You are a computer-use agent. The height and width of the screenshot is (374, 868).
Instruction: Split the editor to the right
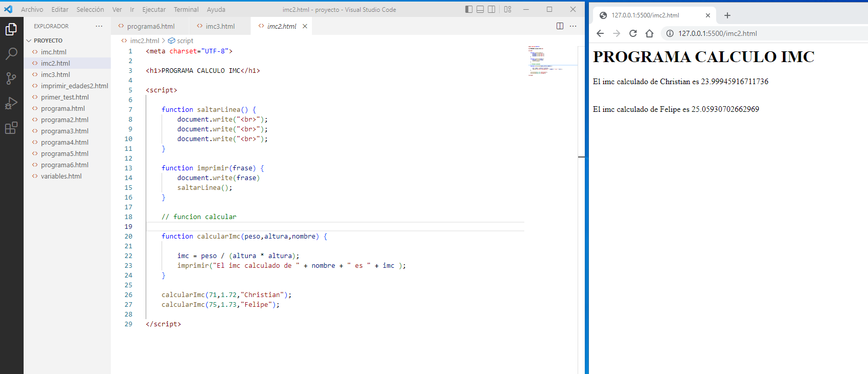(560, 26)
